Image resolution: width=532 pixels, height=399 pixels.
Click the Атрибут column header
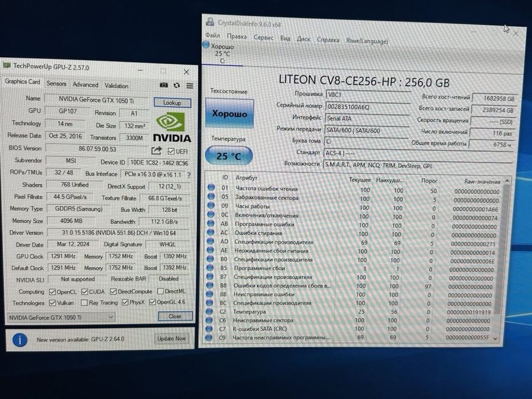click(x=247, y=178)
